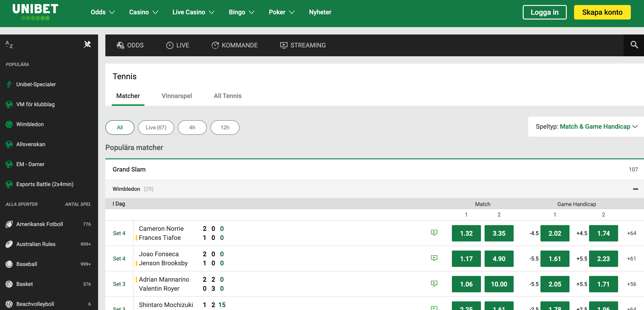Open the Adrian Mannarino vs Valentin Royer match
Image resolution: width=644 pixels, height=310 pixels.
pyautogui.click(x=164, y=284)
